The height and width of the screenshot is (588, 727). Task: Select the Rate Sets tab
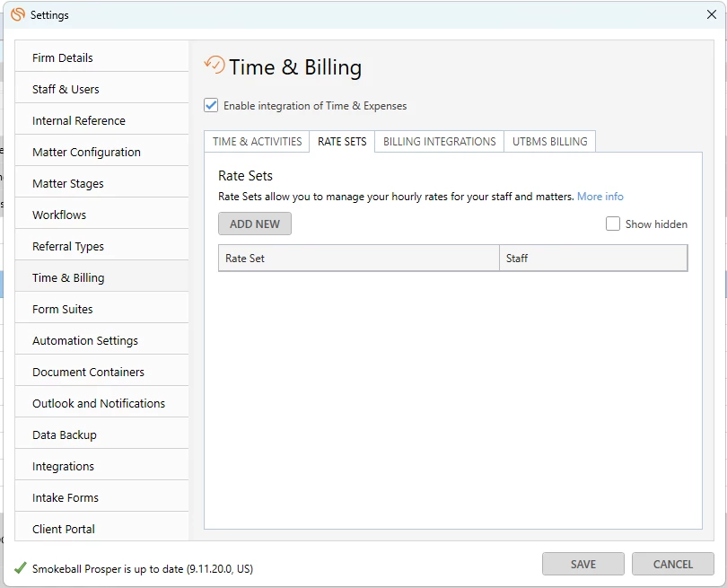[x=342, y=142]
